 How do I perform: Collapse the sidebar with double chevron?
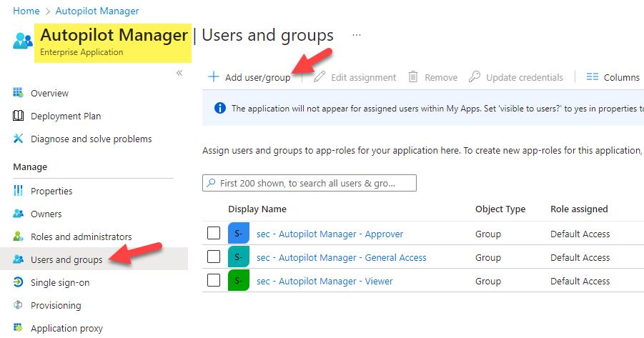179,73
